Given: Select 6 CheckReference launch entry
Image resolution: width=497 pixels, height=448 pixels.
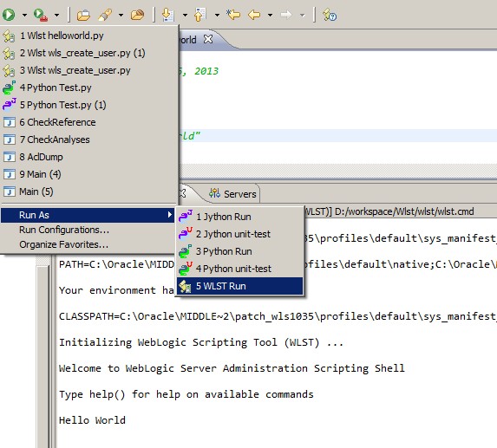Looking at the screenshot, I should (88, 122).
